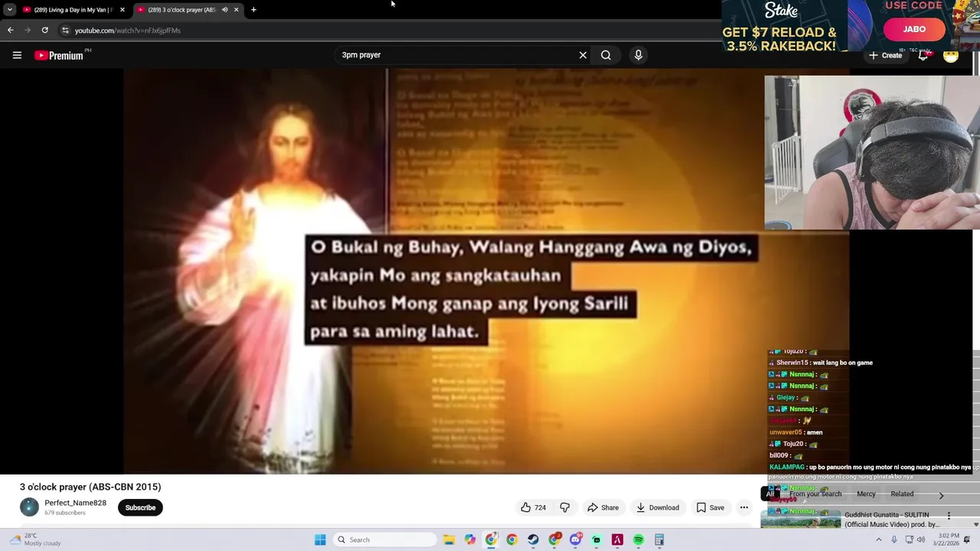Open Copilot from taskbar
Image resolution: width=980 pixels, height=551 pixels.
tap(470, 540)
